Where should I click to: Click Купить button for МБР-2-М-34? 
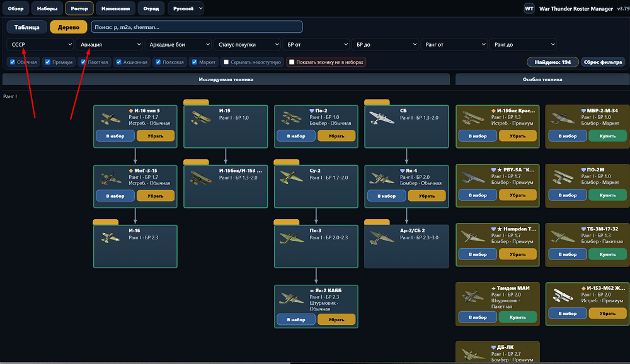click(607, 136)
